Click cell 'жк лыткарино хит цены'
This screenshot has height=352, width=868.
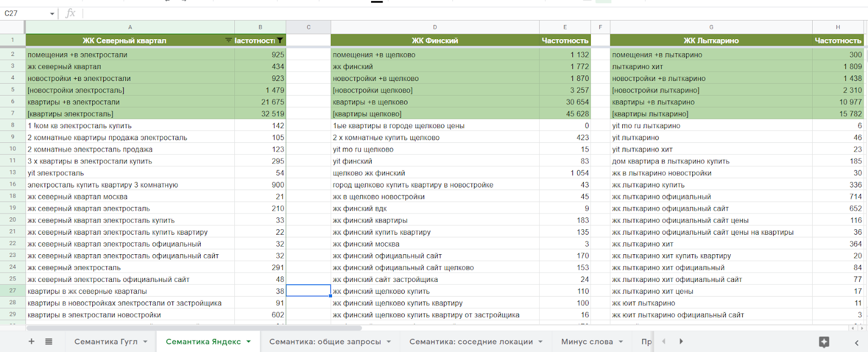[711, 291]
